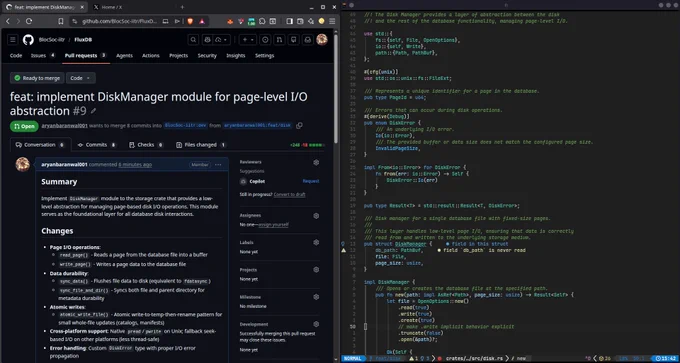The width and height of the screenshot is (680, 363).
Task: Click the Brave Rewards triangle icon
Action: pyautogui.click(x=202, y=21)
